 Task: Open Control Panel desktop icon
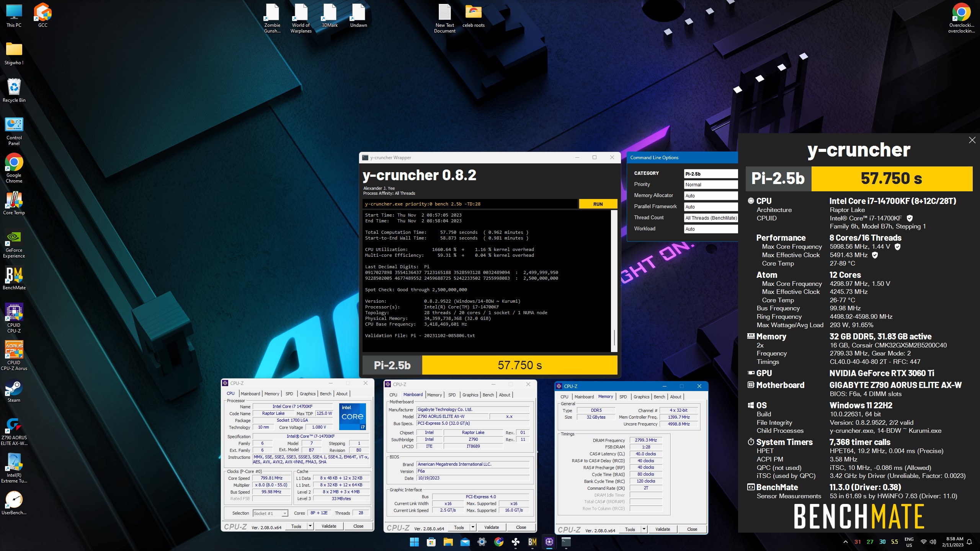point(14,131)
